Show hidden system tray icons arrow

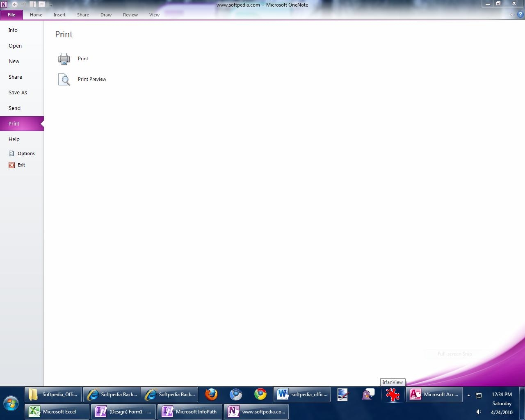click(468, 395)
